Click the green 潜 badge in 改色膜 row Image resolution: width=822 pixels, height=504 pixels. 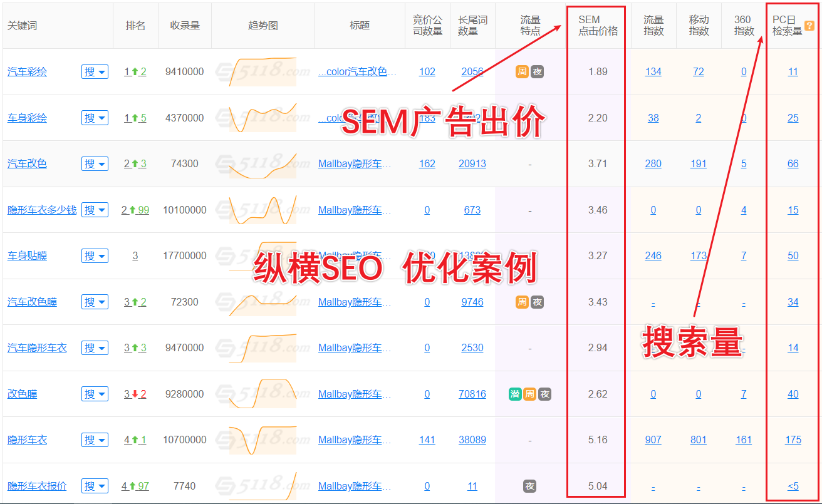514,394
